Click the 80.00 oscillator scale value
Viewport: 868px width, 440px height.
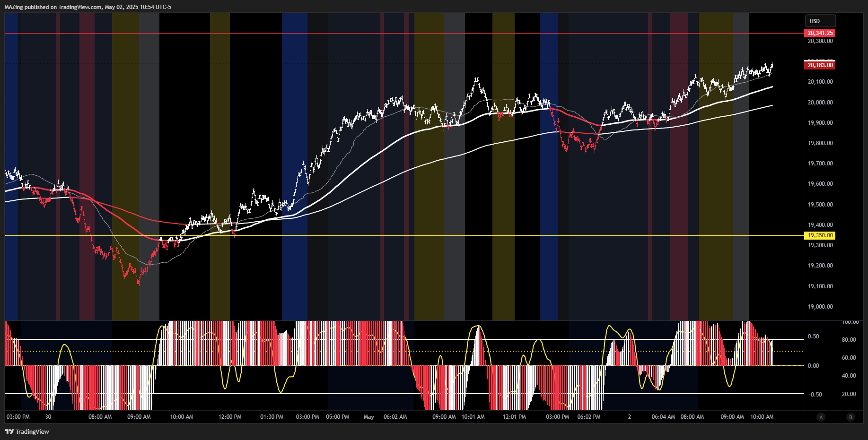(849, 340)
